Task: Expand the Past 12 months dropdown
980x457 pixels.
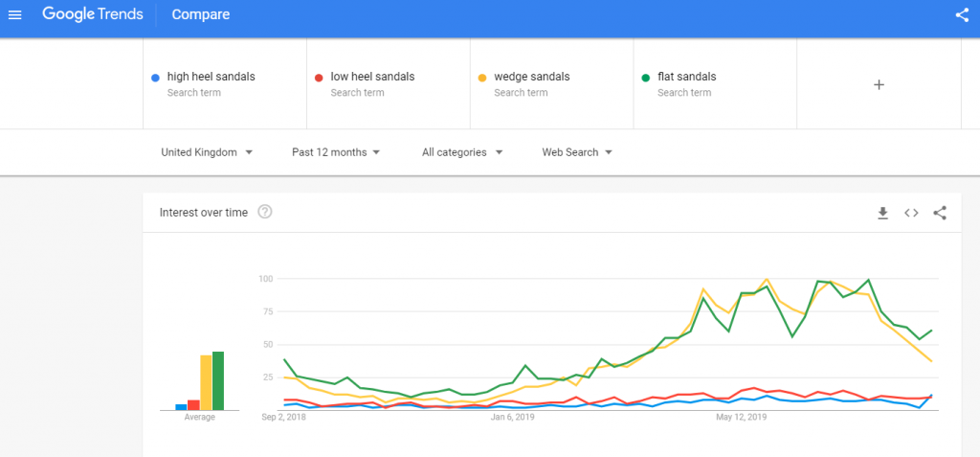Action: tap(336, 152)
